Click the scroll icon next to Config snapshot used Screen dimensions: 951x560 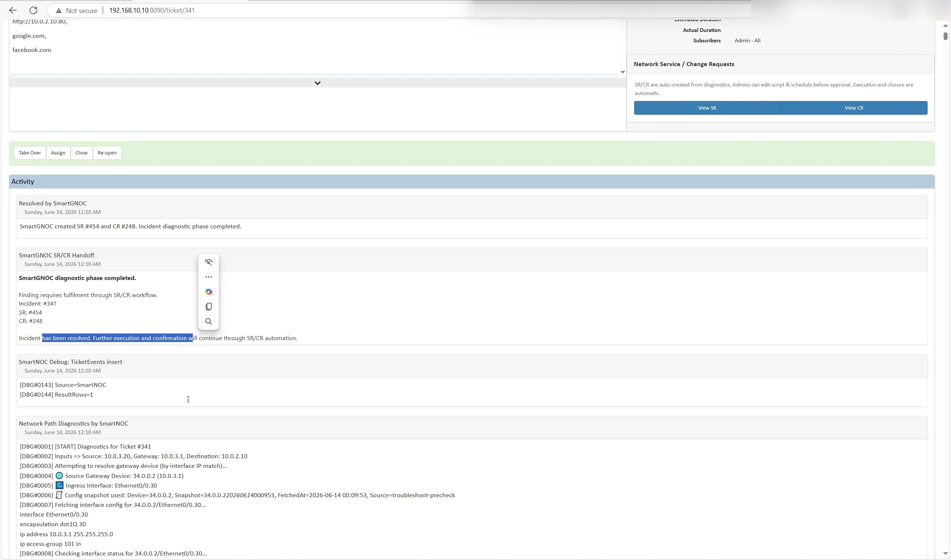(x=59, y=495)
